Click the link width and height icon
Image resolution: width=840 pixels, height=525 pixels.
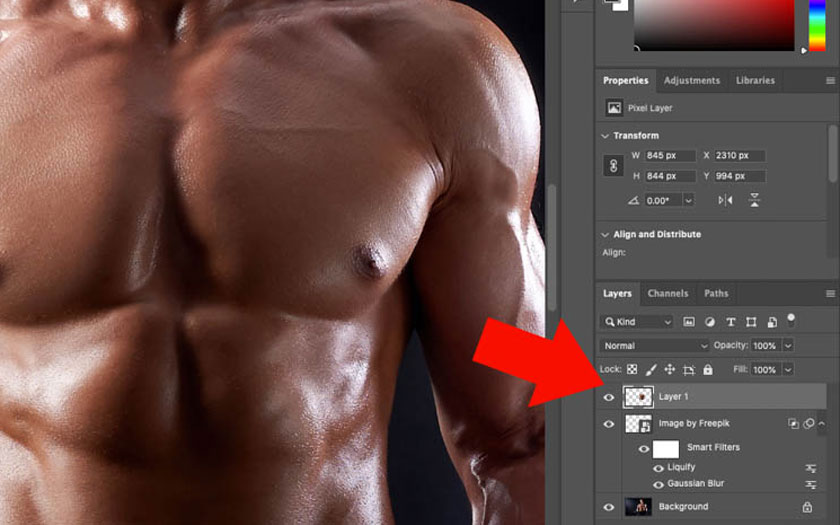tap(614, 166)
